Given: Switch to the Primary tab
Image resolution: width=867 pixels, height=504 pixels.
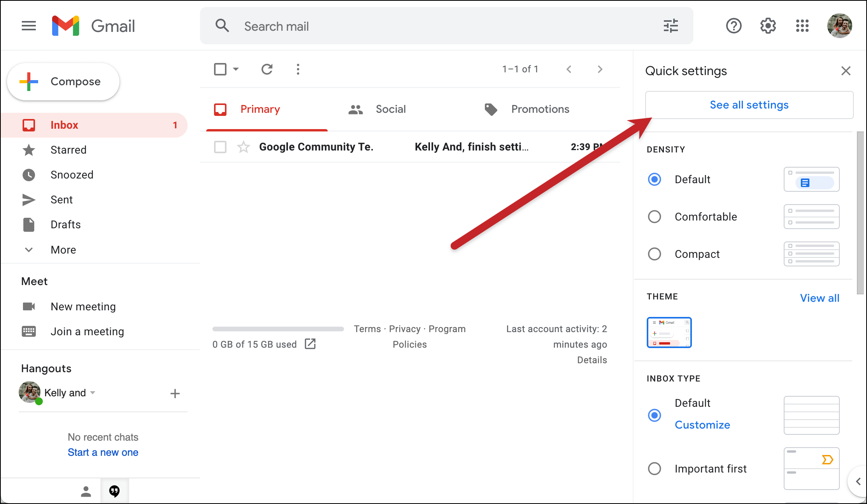Looking at the screenshot, I should pyautogui.click(x=267, y=109).
